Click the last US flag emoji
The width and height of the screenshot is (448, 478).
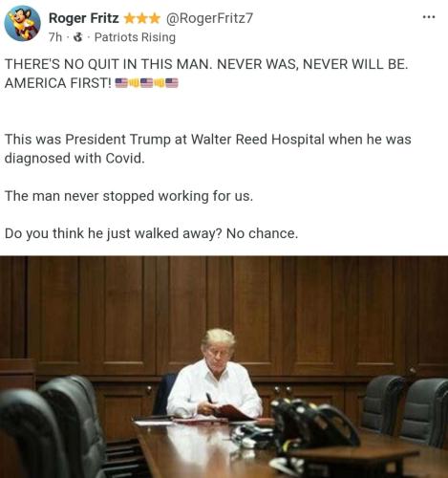172,83
